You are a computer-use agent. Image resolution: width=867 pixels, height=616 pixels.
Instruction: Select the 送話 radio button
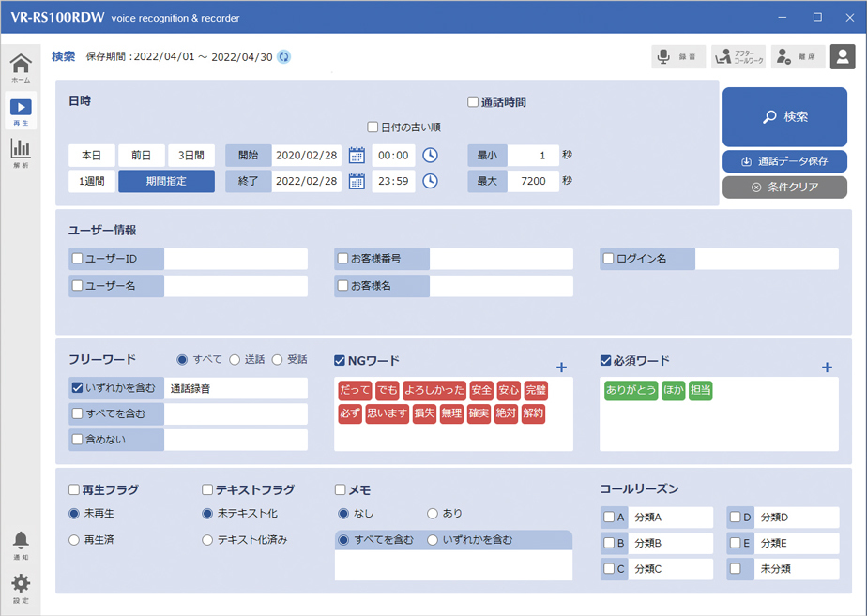tap(236, 360)
